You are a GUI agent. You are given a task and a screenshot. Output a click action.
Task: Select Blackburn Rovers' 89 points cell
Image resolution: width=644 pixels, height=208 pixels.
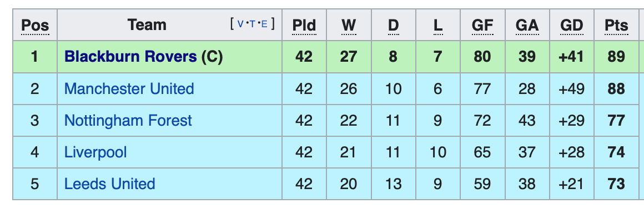[616, 57]
